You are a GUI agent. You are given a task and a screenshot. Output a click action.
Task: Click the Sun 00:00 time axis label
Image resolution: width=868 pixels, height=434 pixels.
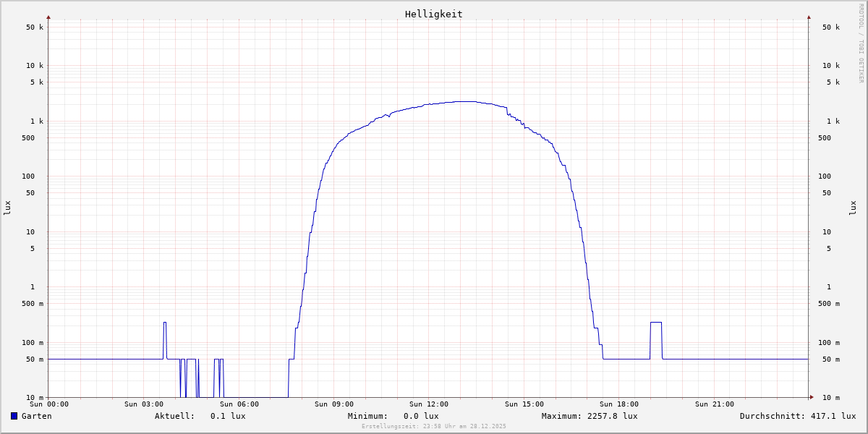(49, 404)
